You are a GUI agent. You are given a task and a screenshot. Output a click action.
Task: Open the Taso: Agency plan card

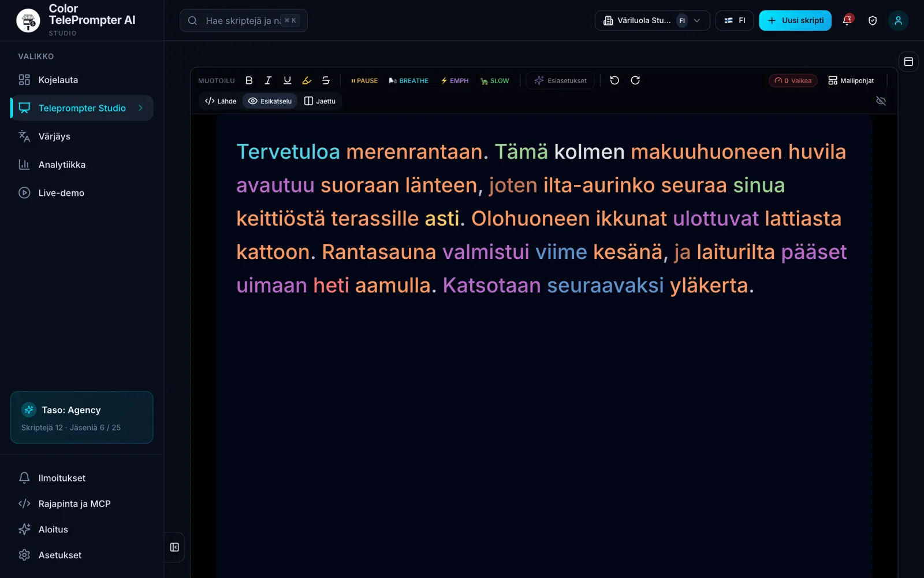(81, 417)
